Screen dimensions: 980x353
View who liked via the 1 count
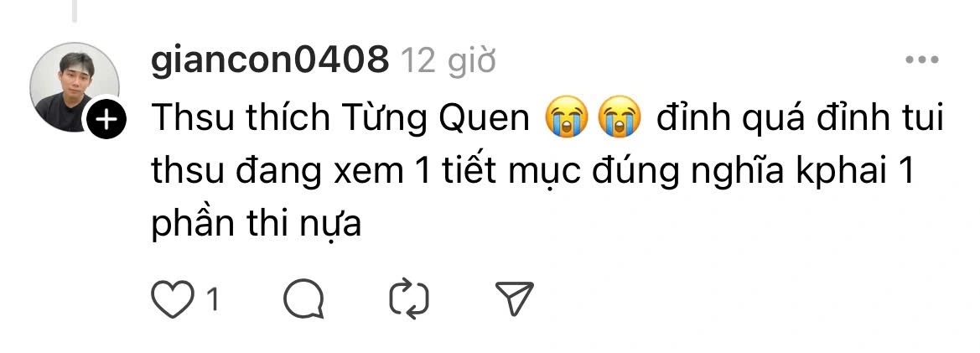coord(212,300)
